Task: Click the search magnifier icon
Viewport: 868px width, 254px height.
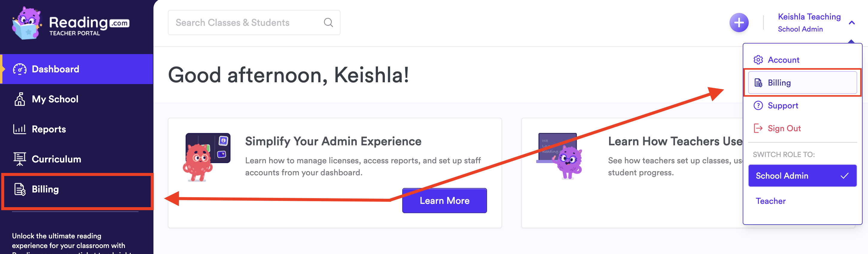Action: tap(328, 23)
